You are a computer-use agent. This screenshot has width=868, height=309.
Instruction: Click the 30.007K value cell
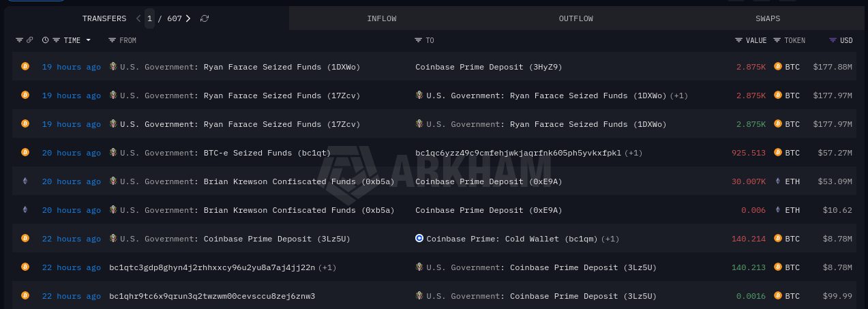[749, 181]
